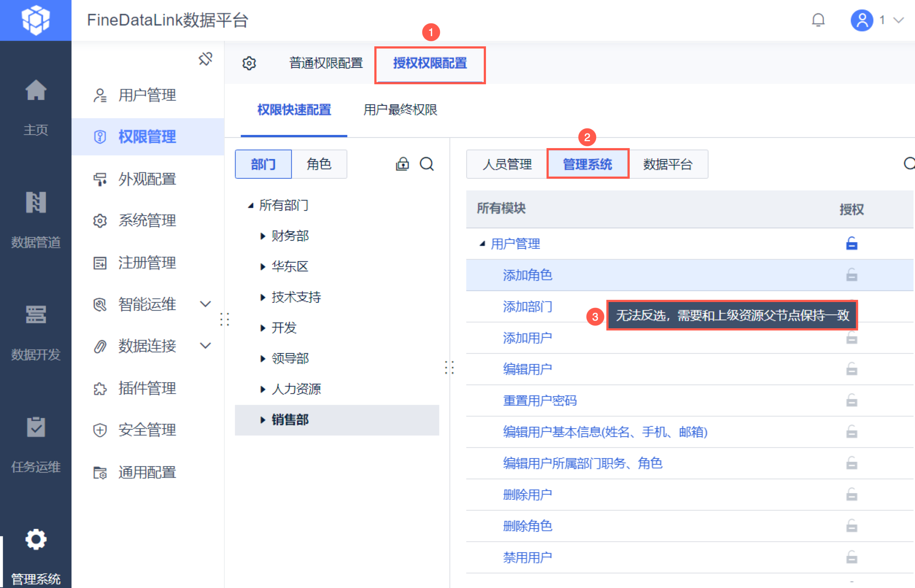Select the 角色 button
The width and height of the screenshot is (915, 588).
point(318,164)
